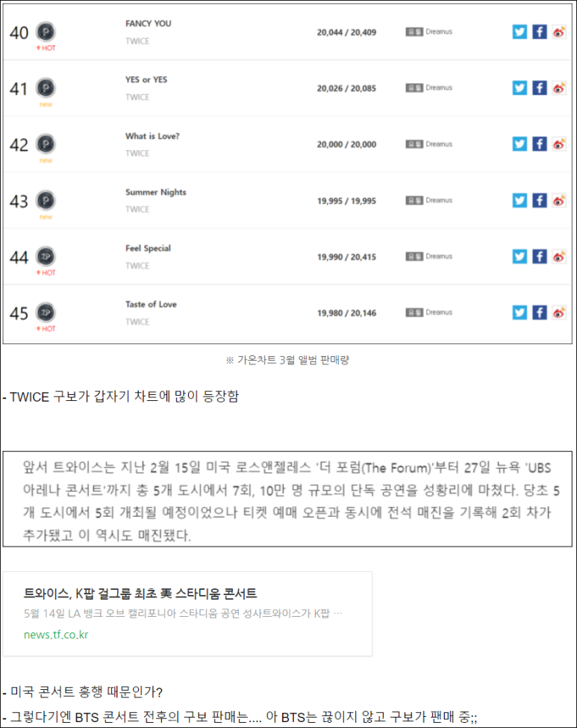Share FANCY YOU on Twitter

point(520,32)
